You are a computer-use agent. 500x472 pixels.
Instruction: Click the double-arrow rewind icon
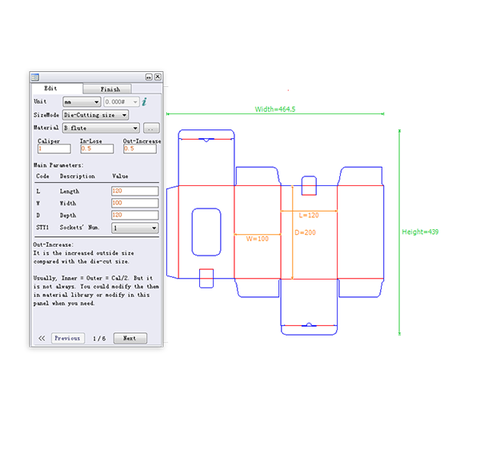(x=42, y=338)
